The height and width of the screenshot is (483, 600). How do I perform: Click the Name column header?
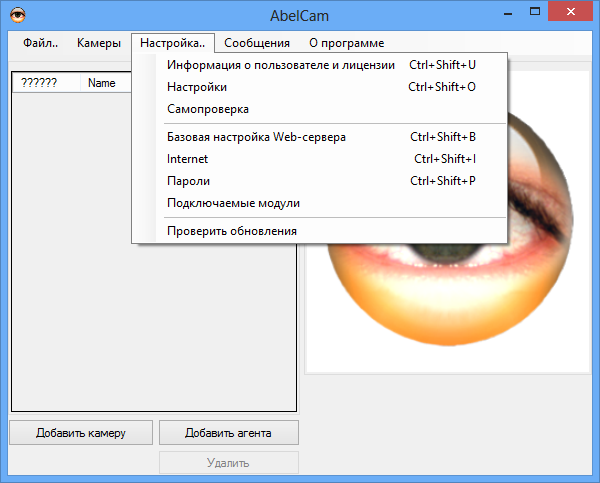(106, 83)
